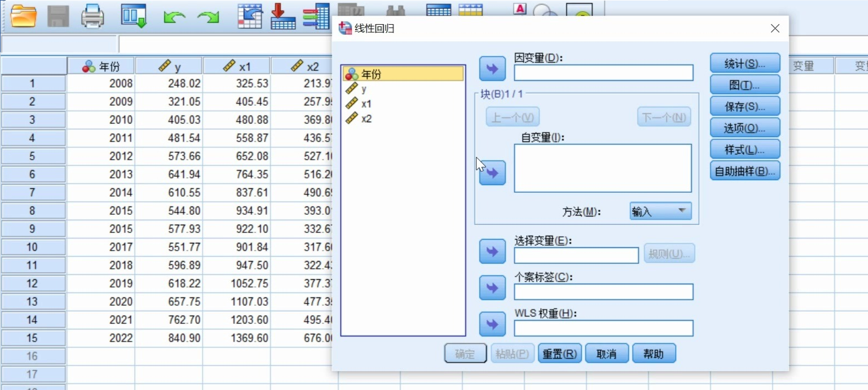Select row header 1 in data editor
Viewport: 868px width, 390px height.
(33, 83)
